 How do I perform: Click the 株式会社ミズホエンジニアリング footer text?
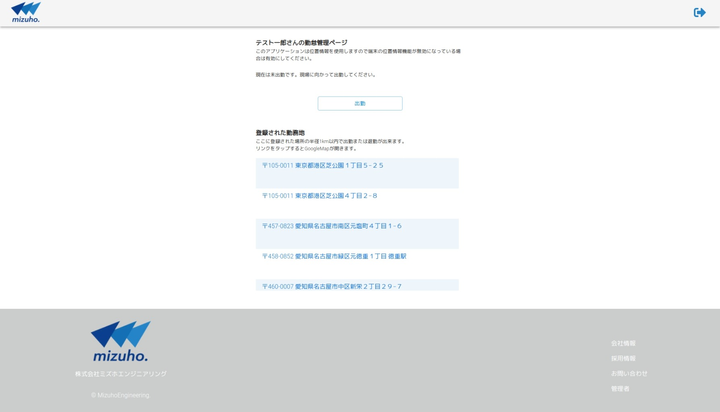(x=121, y=374)
